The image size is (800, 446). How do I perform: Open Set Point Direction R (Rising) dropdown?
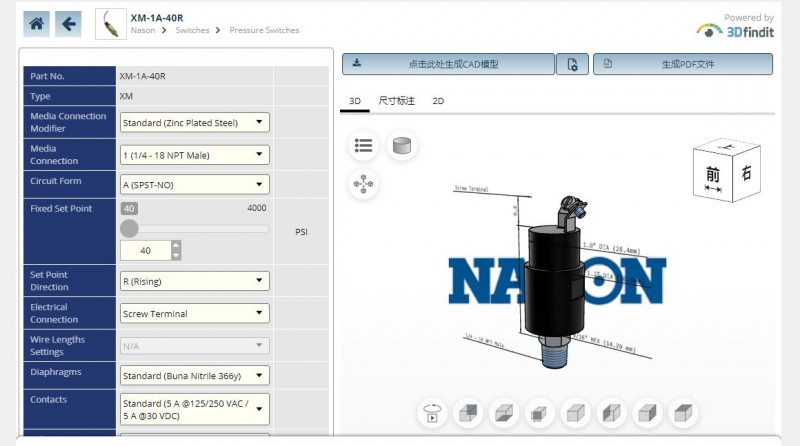[x=194, y=281]
